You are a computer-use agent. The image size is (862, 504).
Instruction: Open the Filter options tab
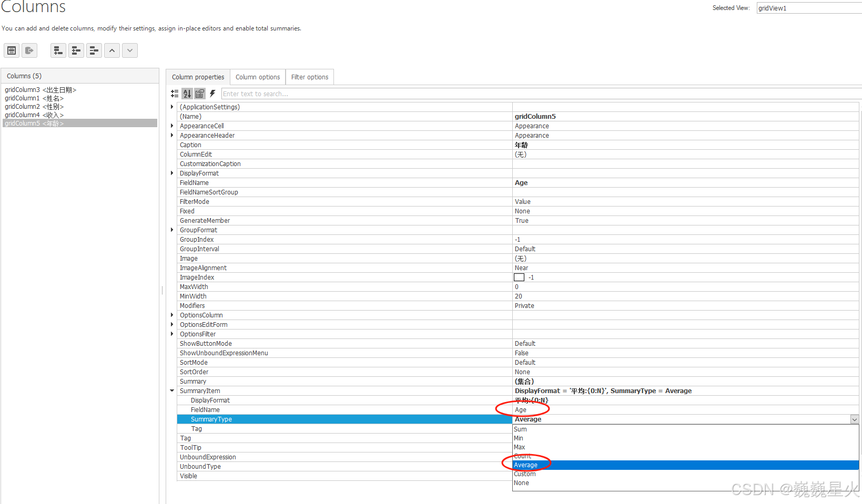point(309,77)
